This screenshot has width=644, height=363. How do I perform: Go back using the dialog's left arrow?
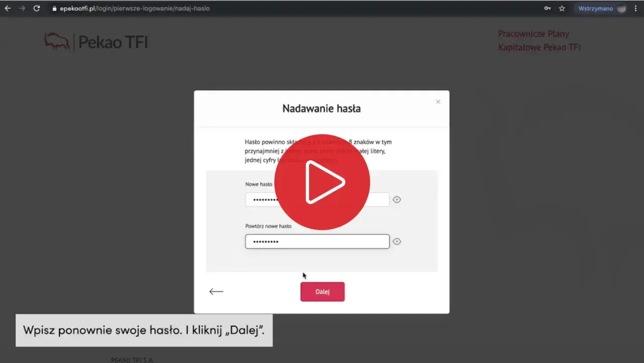216,292
